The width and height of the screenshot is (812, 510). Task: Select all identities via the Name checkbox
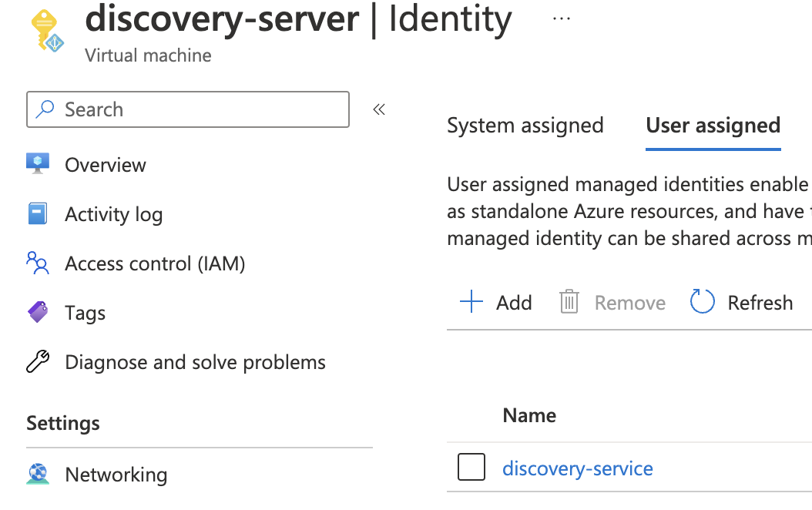[471, 415]
